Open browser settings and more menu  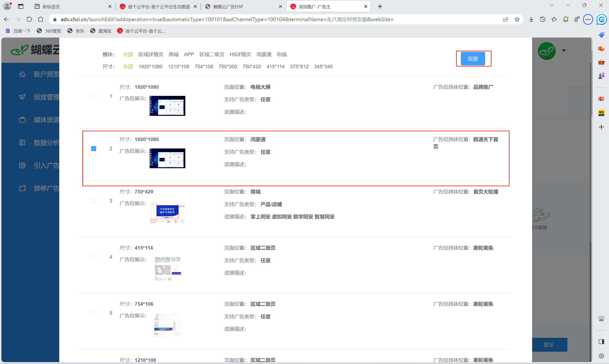(588, 19)
